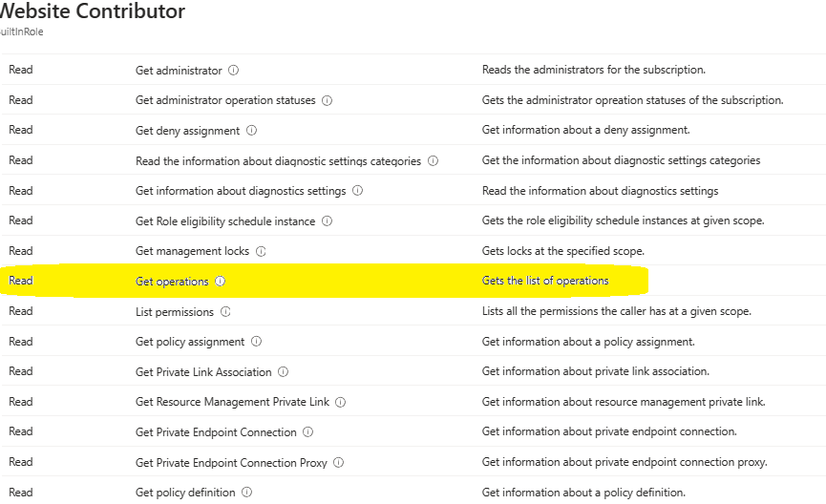Click info icon for Get Role eligibility schedule instance
The image size is (826, 504).
[328, 220]
